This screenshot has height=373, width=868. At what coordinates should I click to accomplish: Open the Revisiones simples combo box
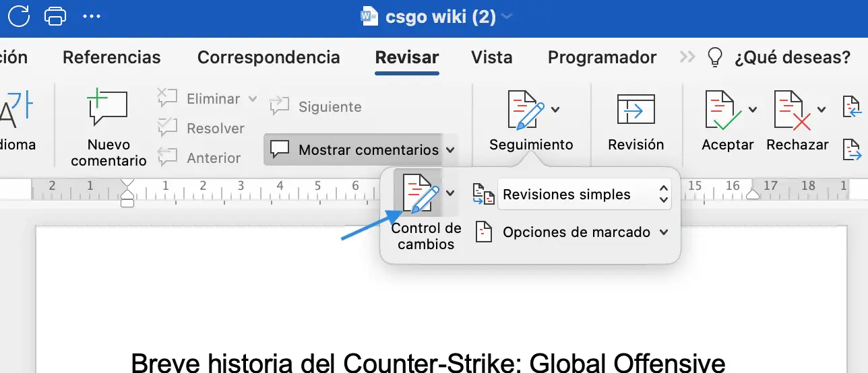pos(585,195)
